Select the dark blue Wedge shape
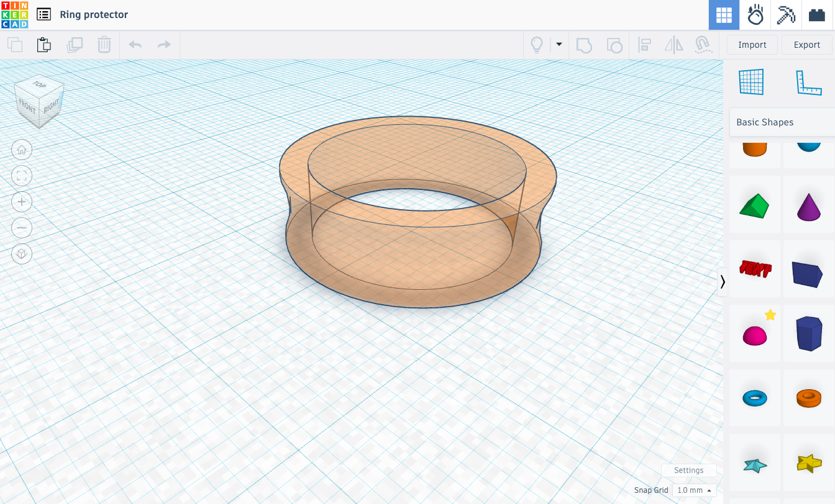 tap(809, 269)
